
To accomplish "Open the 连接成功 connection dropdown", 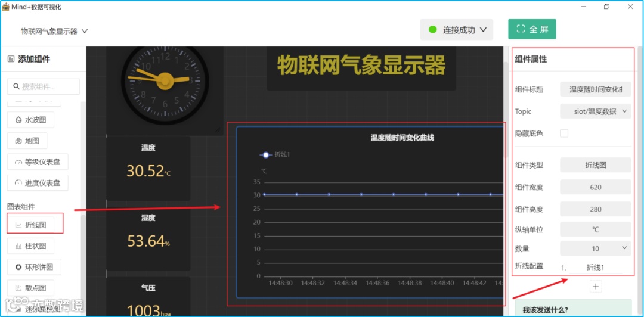I will (x=456, y=30).
